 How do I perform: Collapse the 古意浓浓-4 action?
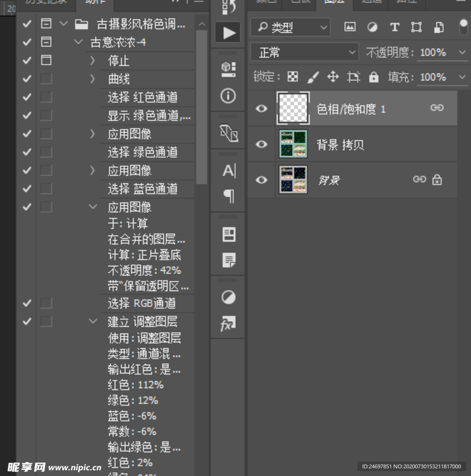tap(78, 42)
